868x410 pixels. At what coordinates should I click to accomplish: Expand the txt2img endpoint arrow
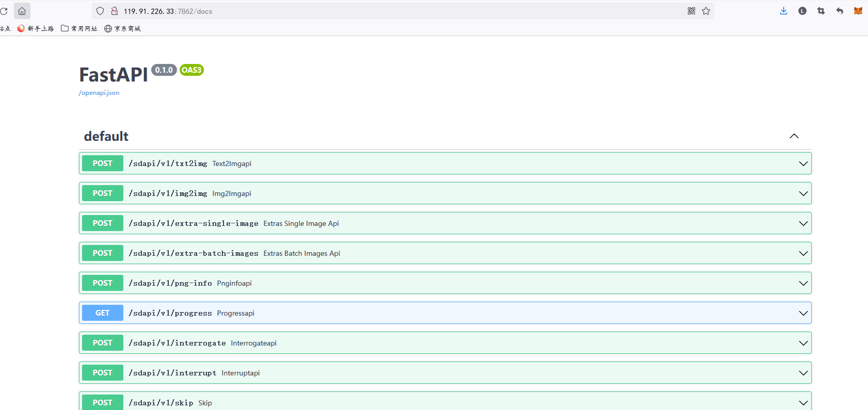pyautogui.click(x=803, y=163)
